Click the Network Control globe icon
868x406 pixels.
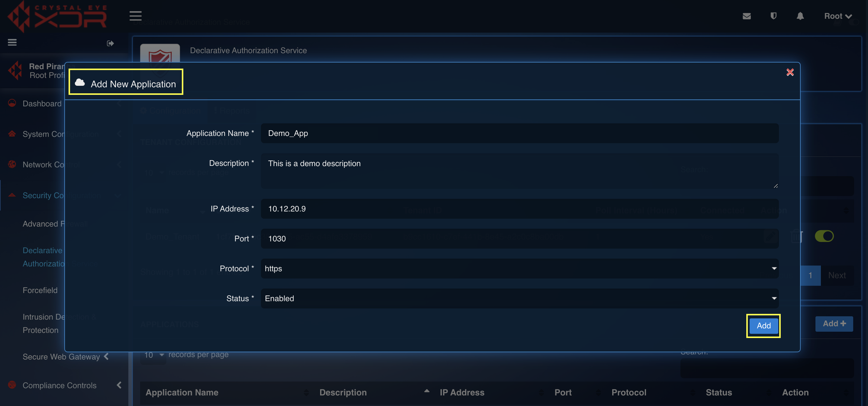point(12,164)
